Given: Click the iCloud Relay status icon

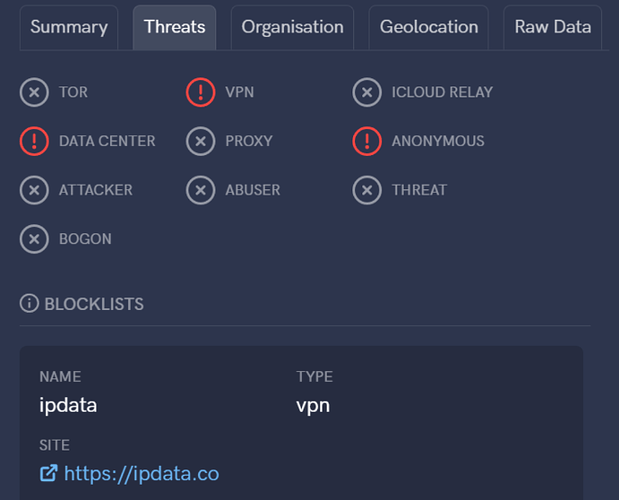Looking at the screenshot, I should pos(367,92).
